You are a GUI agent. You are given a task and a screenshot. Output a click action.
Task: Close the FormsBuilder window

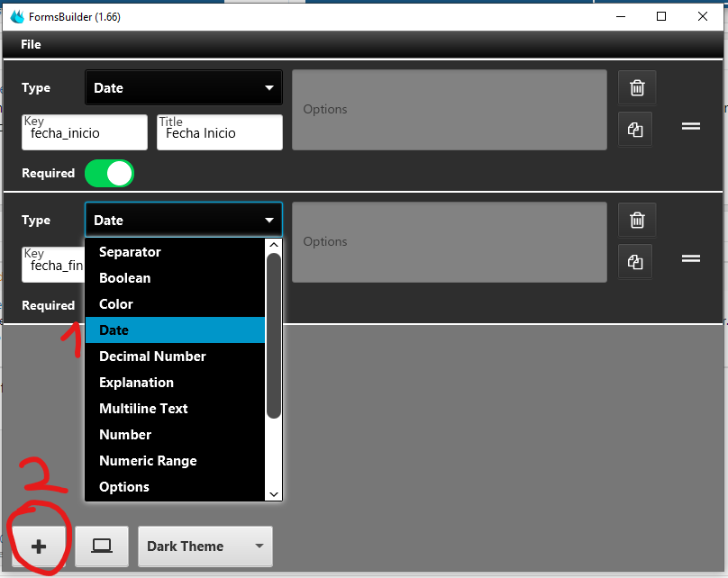pos(703,17)
